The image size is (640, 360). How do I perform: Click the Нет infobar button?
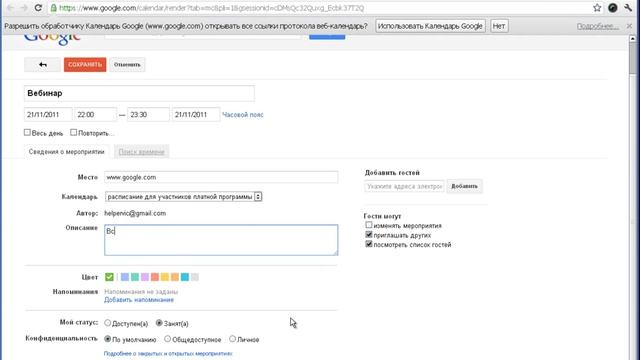(x=499, y=26)
